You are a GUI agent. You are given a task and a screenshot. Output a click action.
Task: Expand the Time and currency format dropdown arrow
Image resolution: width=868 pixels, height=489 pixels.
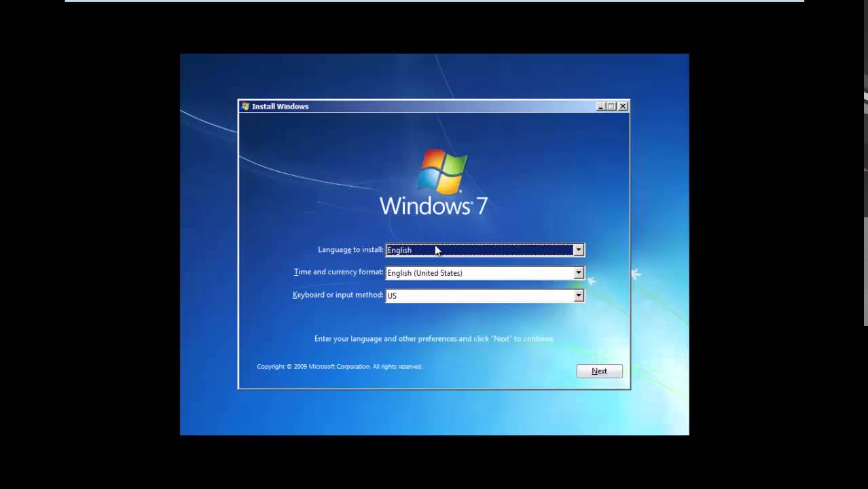coord(578,273)
